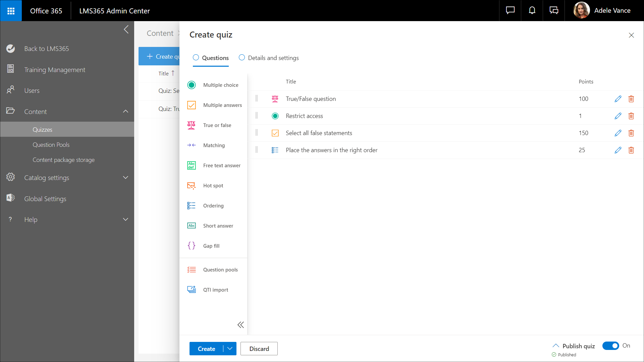Open Question Pools in the sidebar
The width and height of the screenshot is (644, 362).
51,145
